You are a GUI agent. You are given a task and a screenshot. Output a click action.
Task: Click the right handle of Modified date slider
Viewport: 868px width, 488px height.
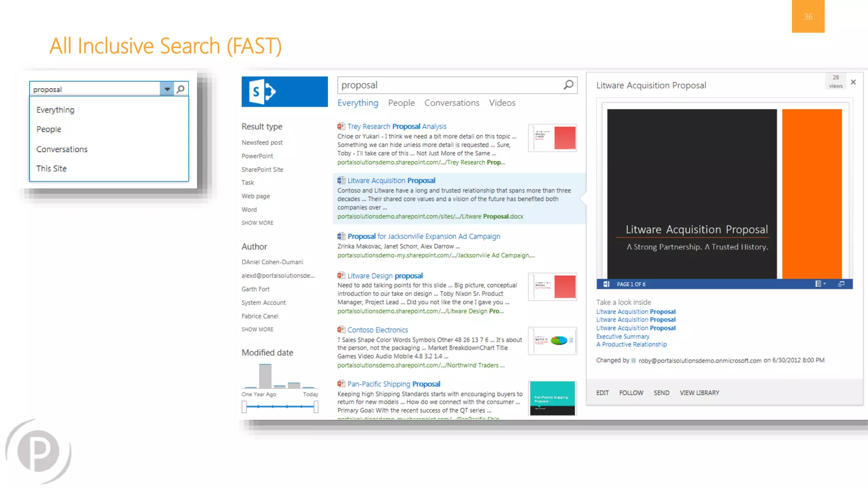pos(316,407)
